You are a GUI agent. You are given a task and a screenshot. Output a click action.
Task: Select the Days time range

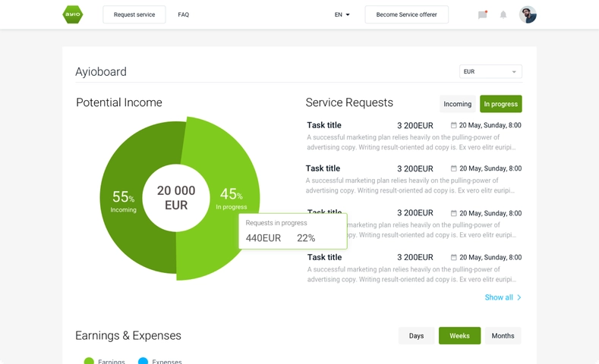[416, 336]
